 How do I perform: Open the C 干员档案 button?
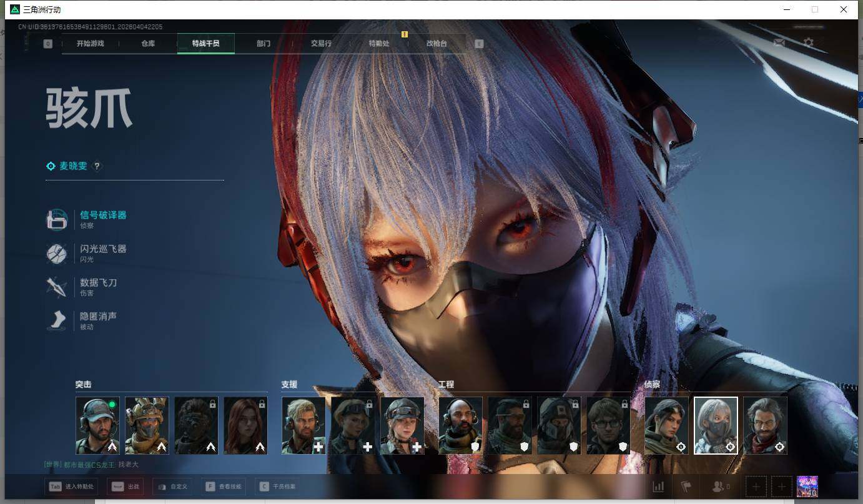click(278, 487)
